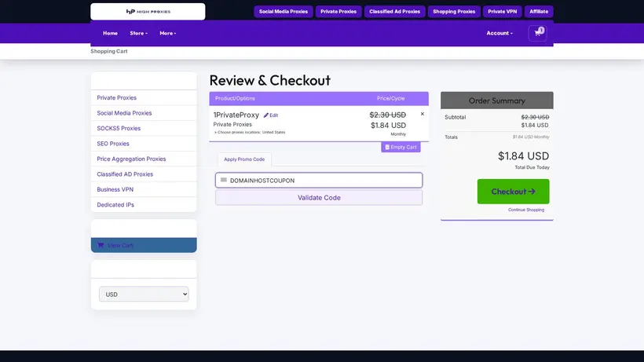644x362 pixels.
Task: Click the promo code input field
Action: tap(319, 180)
